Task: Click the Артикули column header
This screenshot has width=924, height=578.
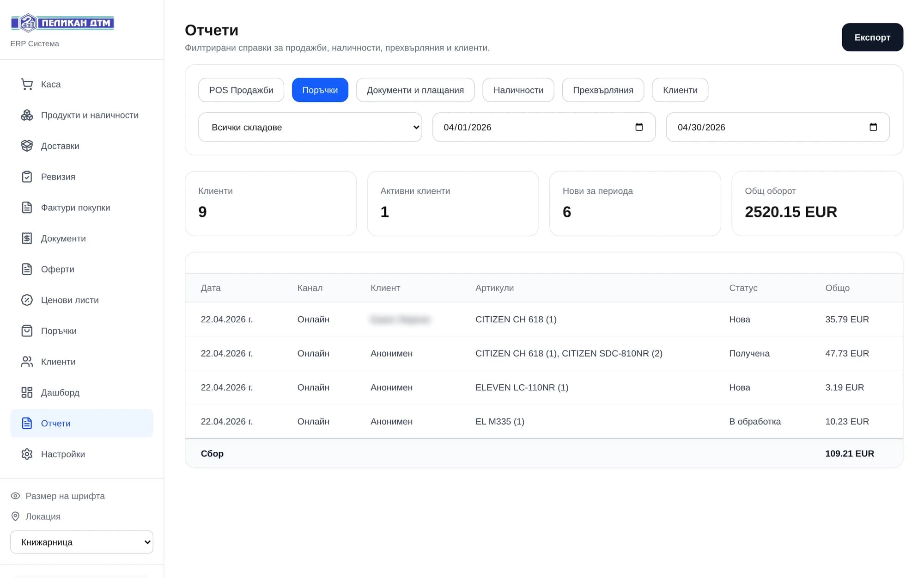Action: 494,288
